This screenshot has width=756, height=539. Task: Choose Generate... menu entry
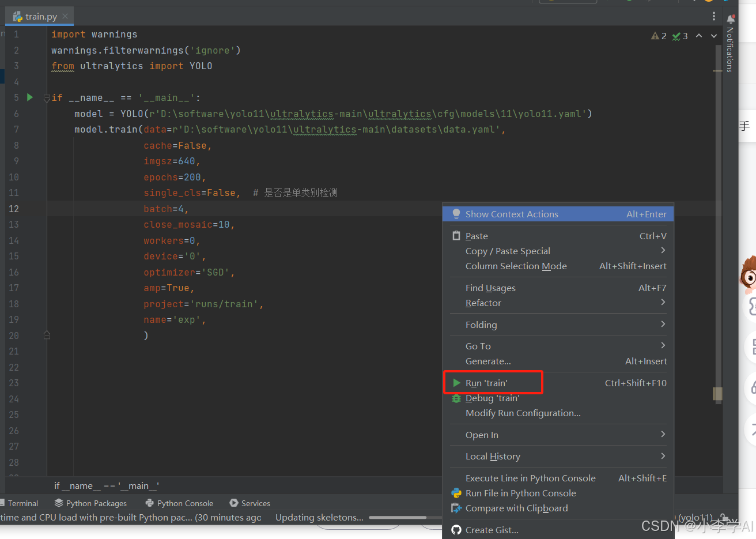(x=558, y=361)
